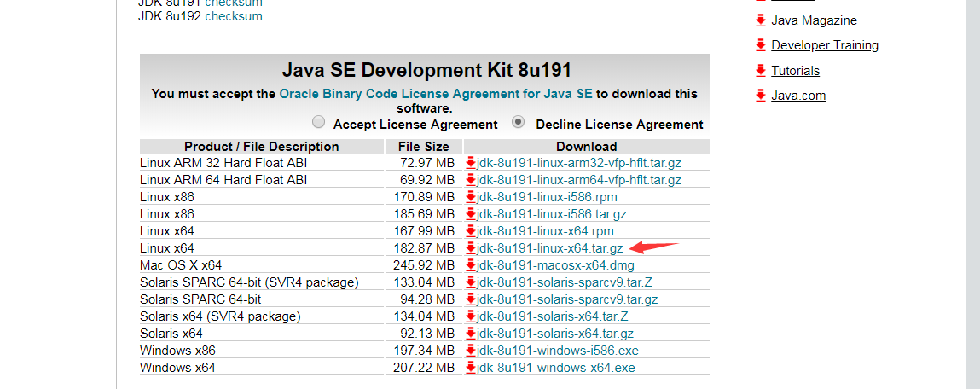Download jdk-8u191-solaris-sparcv9.tar.gz file link
This screenshot has height=389, width=980.
point(567,299)
